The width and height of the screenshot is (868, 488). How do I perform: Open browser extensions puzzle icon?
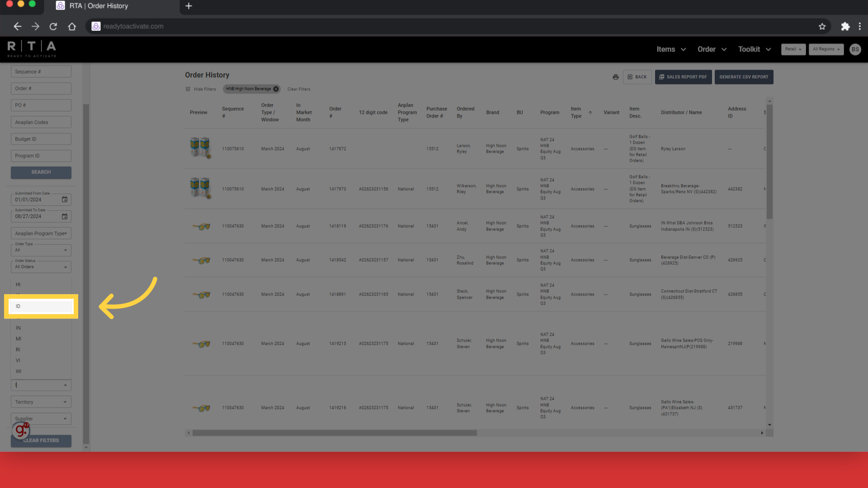845,26
